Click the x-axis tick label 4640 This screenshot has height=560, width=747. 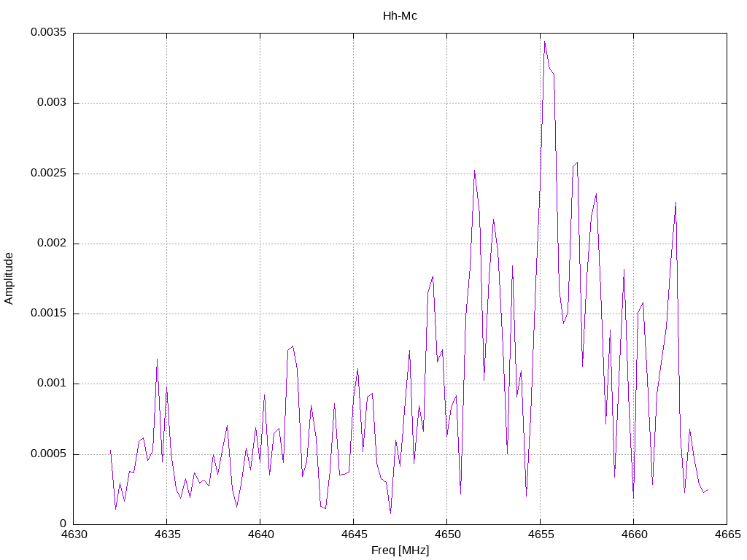tap(260, 534)
